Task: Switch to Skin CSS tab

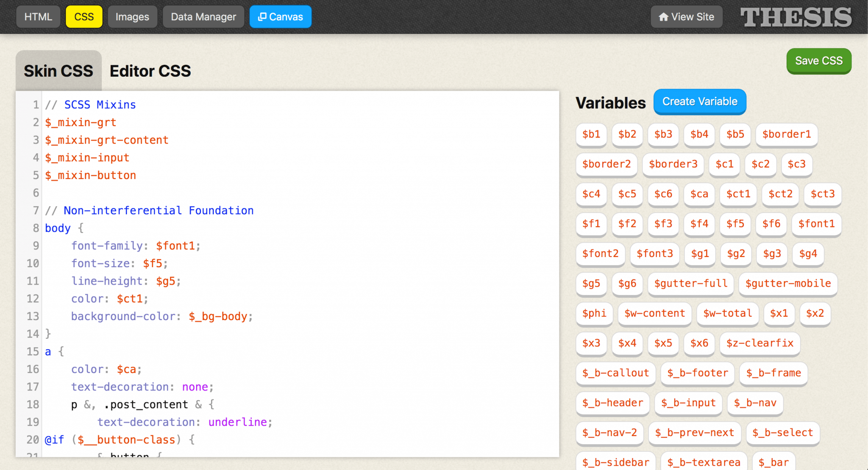Action: pos(58,71)
